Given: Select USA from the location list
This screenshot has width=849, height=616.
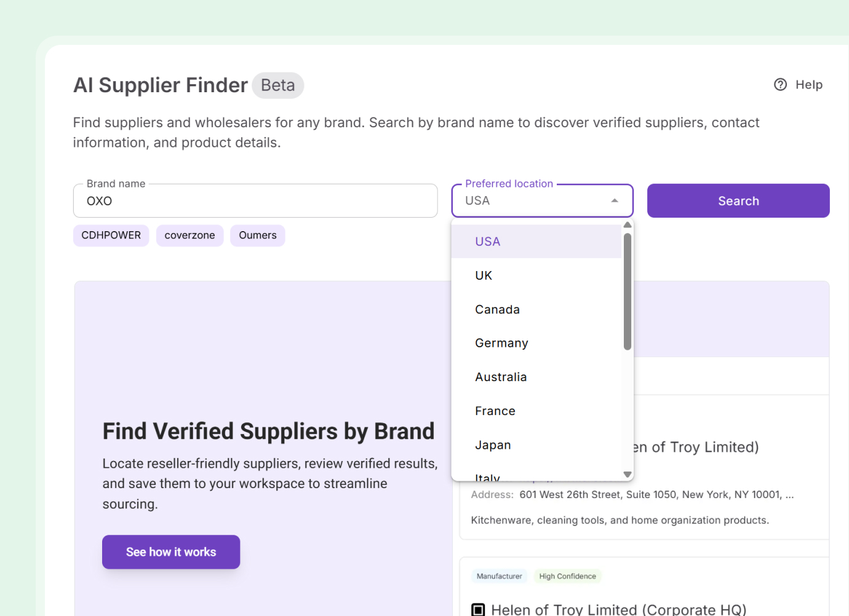Looking at the screenshot, I should click(x=487, y=242).
